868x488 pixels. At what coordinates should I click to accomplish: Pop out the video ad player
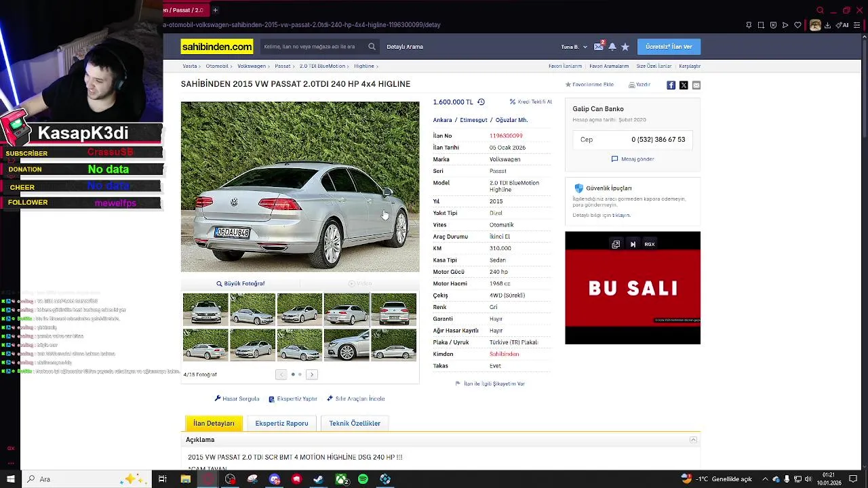[x=616, y=245]
